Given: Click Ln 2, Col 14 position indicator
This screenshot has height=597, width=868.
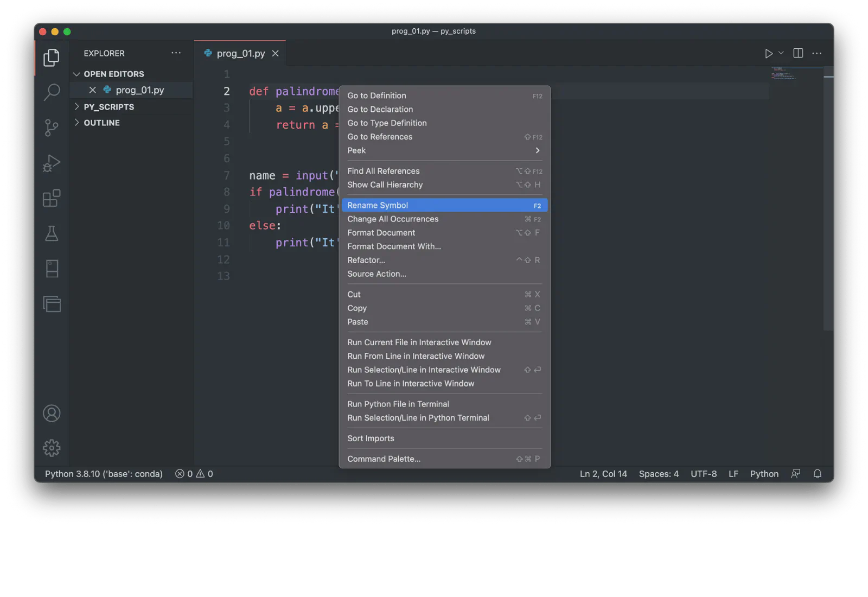Looking at the screenshot, I should pos(603,474).
